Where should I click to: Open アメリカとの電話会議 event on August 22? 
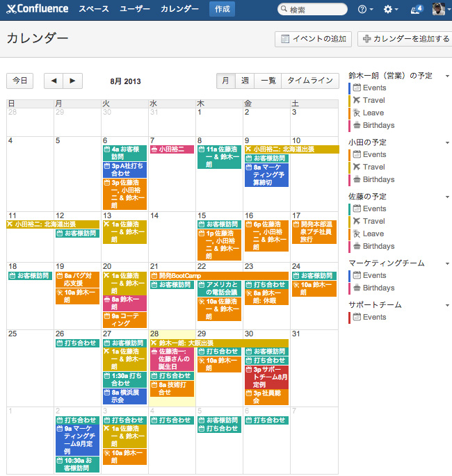click(x=219, y=288)
